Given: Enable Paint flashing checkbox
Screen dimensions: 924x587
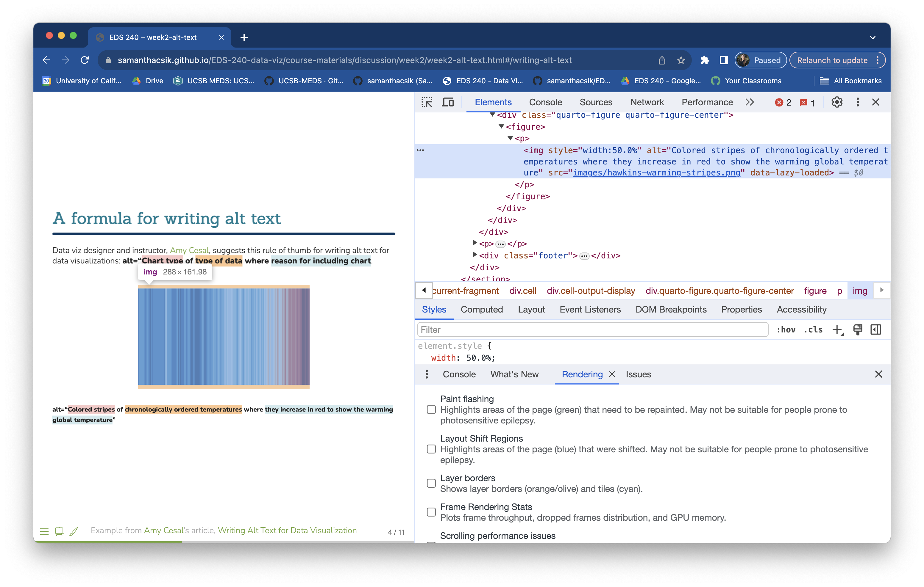Looking at the screenshot, I should (431, 409).
